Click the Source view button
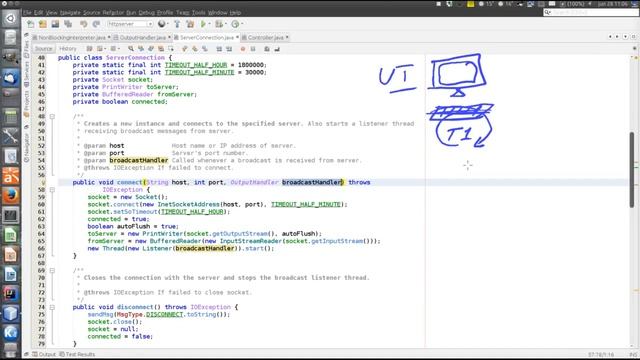 click(x=43, y=49)
